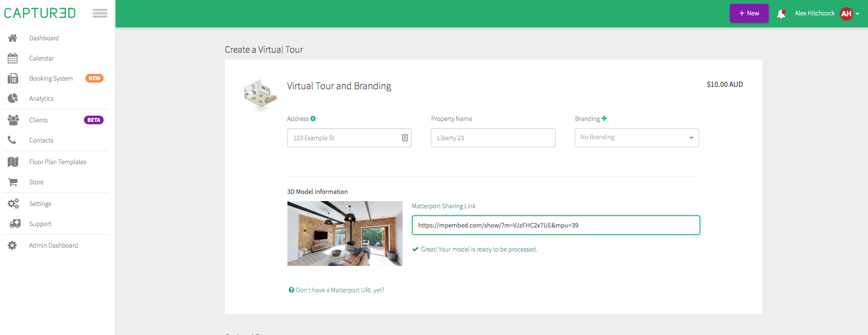Open notifications bell icon

coord(781,14)
